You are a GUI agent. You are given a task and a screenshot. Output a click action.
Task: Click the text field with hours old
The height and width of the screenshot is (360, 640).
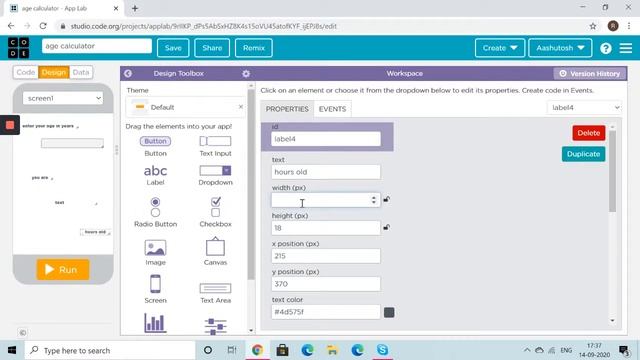[326, 172]
